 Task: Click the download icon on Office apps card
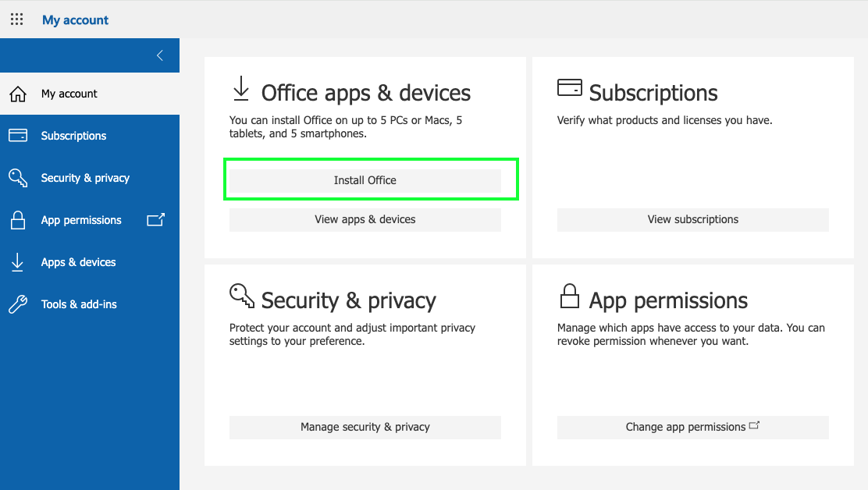[240, 88]
